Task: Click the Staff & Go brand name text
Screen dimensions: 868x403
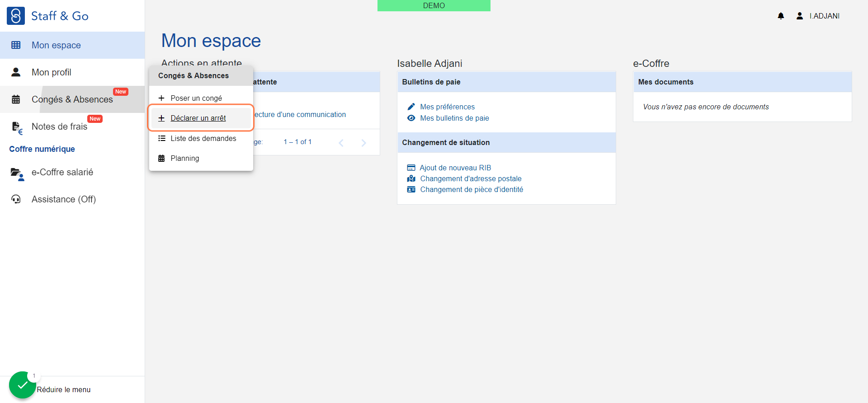Action: (60, 16)
